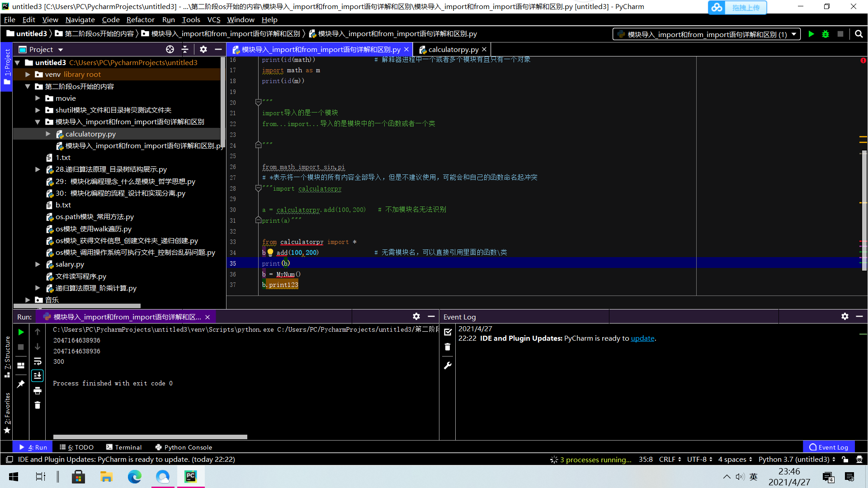
Task: Click the red error indicator in editor corner
Action: coord(863,60)
